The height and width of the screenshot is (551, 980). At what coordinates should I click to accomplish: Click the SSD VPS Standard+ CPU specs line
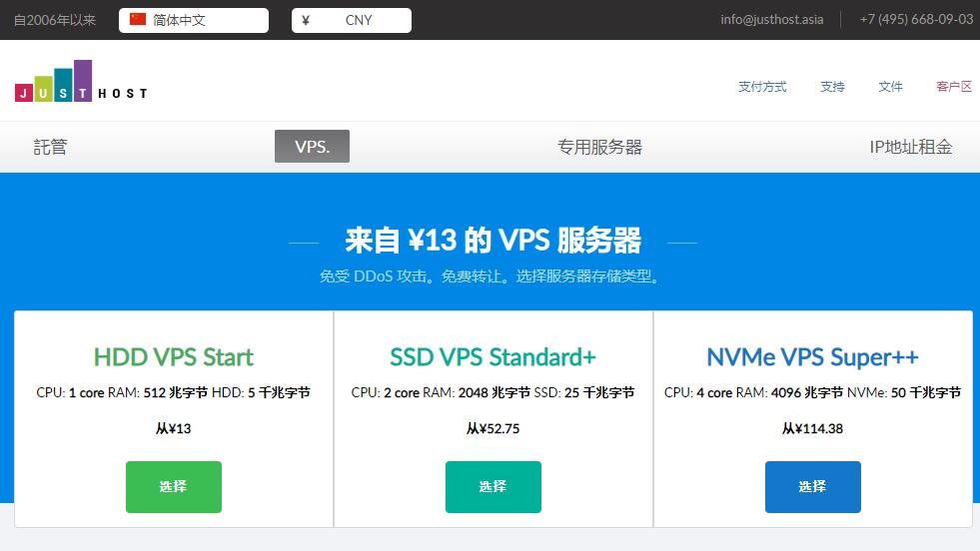click(493, 392)
